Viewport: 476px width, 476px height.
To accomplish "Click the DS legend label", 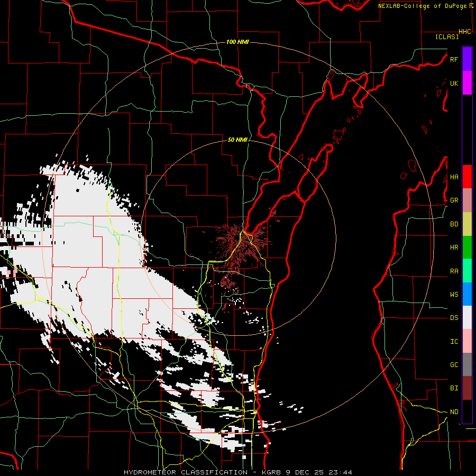I will click(x=454, y=318).
